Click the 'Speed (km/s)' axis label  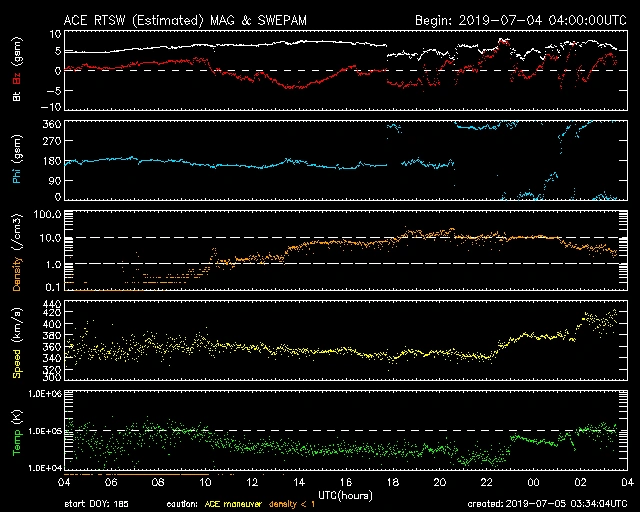(x=17, y=343)
